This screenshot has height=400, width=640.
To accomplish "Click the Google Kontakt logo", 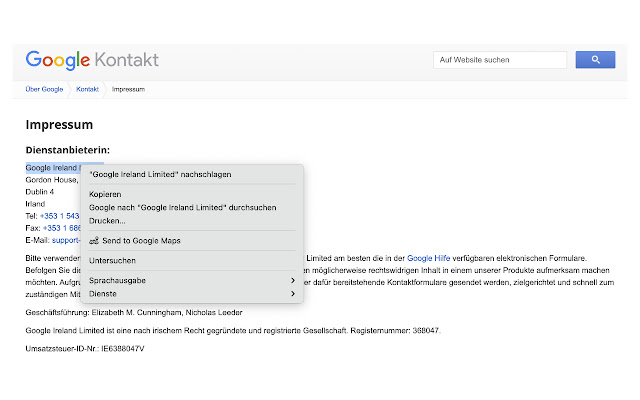I will click(x=92, y=60).
